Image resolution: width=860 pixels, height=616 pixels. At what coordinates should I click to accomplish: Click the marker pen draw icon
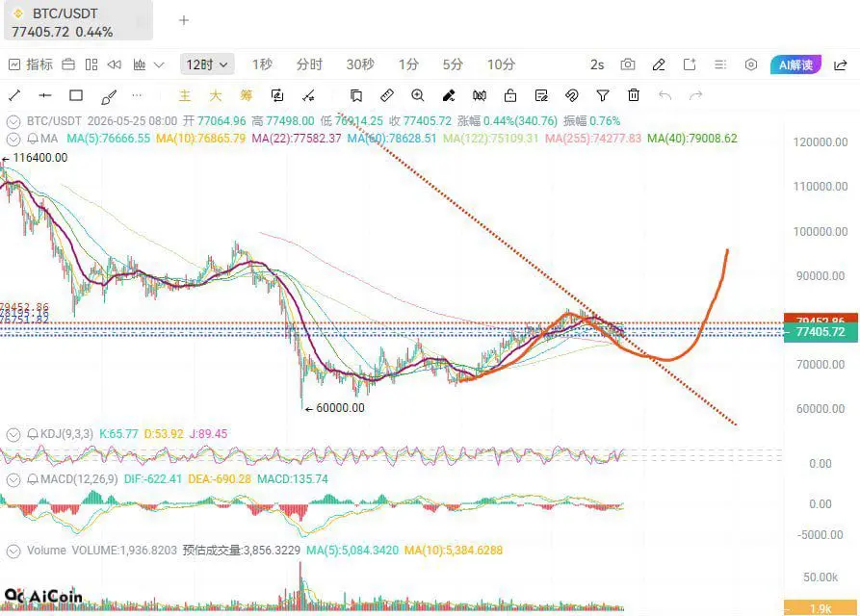(x=449, y=96)
